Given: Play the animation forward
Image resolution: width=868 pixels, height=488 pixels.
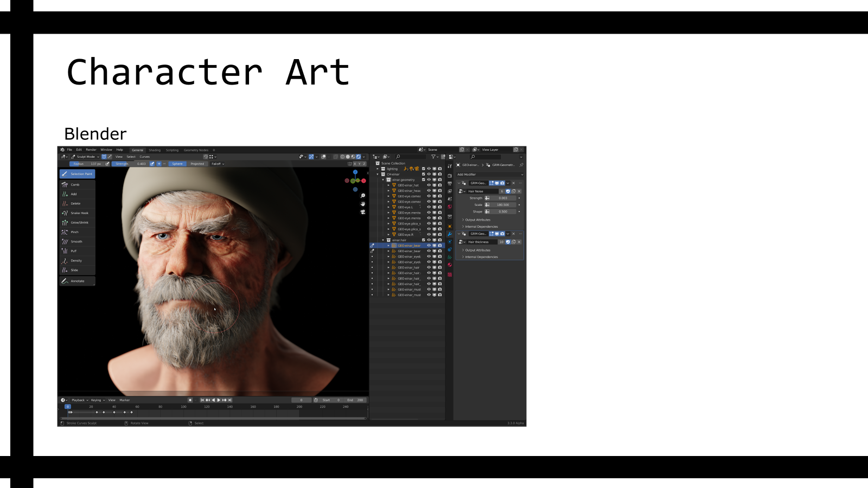Looking at the screenshot, I should click(x=219, y=400).
